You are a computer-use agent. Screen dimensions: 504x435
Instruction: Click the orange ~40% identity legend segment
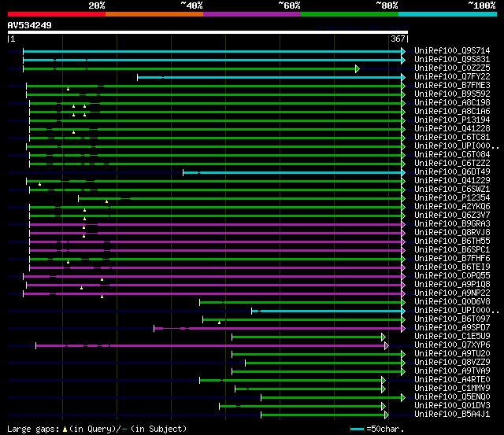pos(154,14)
